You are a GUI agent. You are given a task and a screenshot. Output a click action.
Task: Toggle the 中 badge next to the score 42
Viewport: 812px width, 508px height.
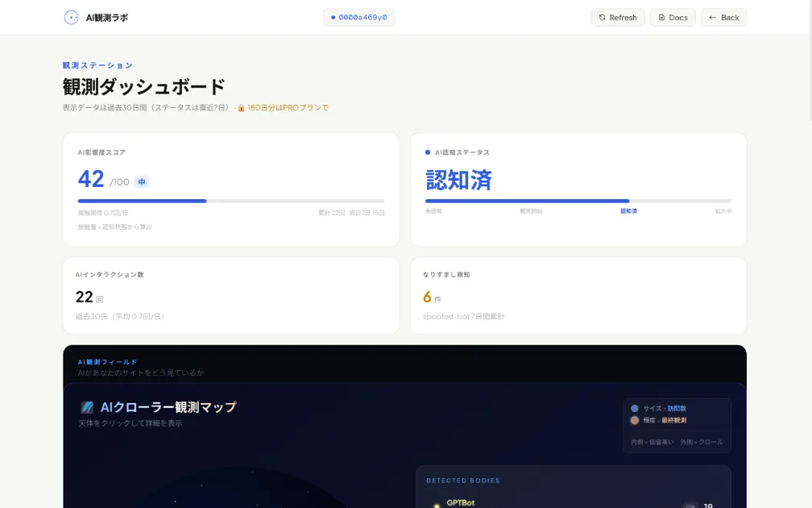[141, 181]
